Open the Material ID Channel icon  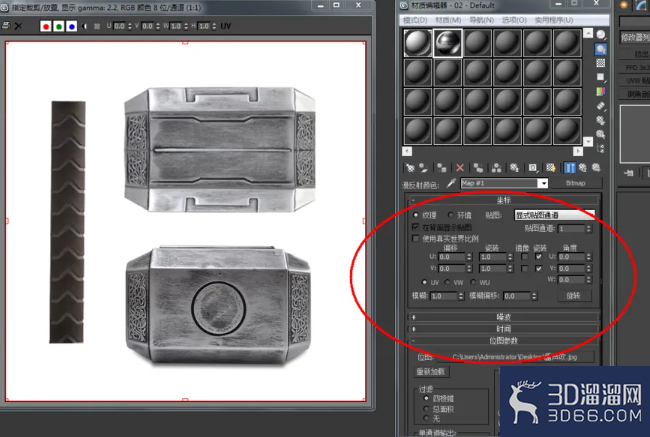533,168
